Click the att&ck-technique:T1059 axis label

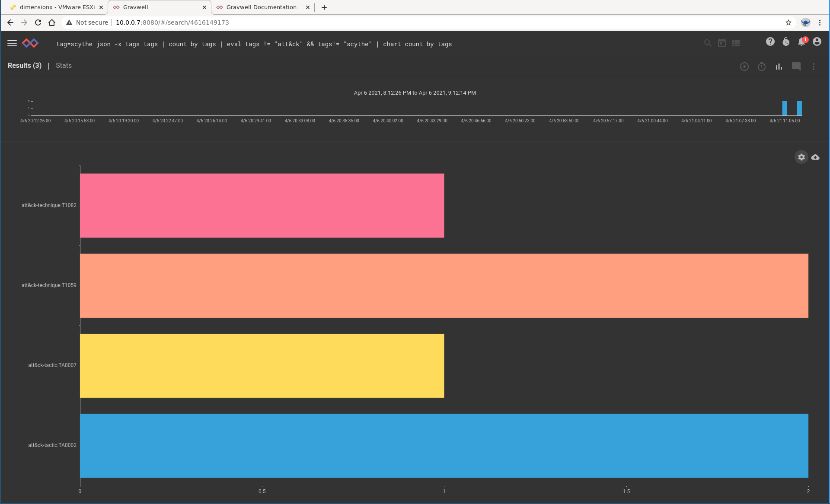point(49,285)
